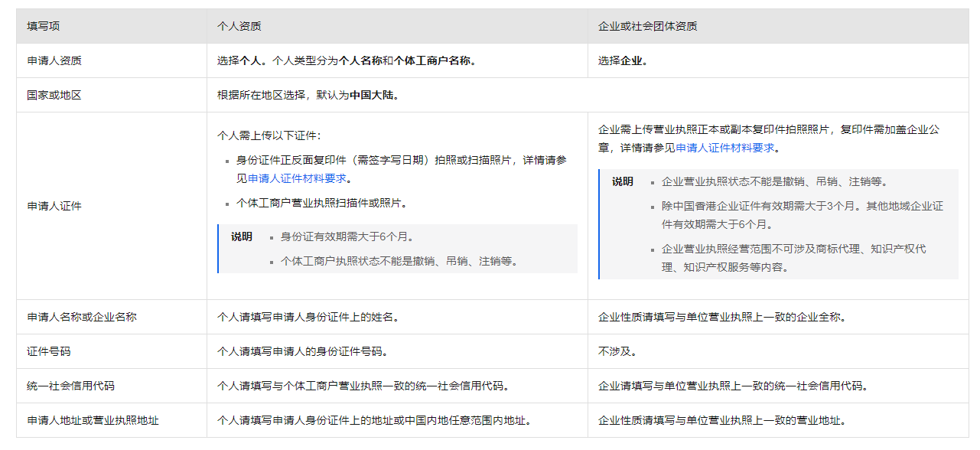
Task: Select the 申请人资质 row label
Action: 54,60
